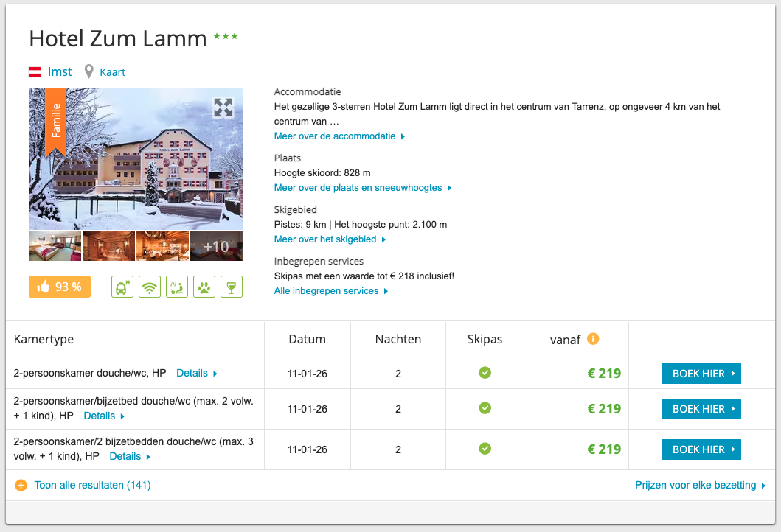Viewport: 781px width, 532px height.
Task: Click the sauna amenity icon
Action: pos(177,287)
